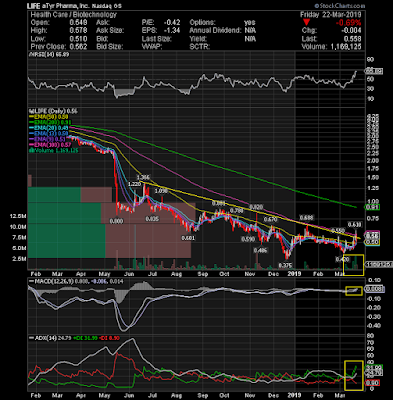This screenshot has height=400, width=393.
Task: Select the High price value 0.578
Action: 78,30
